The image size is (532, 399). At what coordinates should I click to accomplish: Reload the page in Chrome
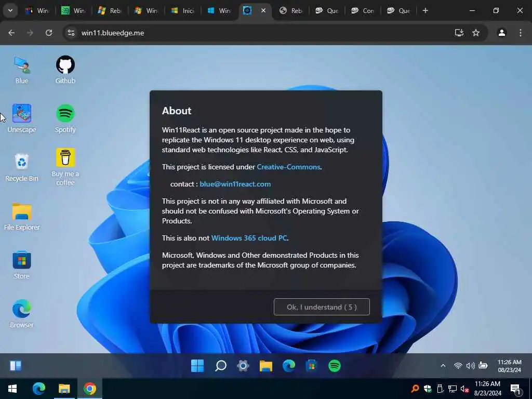pyautogui.click(x=49, y=33)
